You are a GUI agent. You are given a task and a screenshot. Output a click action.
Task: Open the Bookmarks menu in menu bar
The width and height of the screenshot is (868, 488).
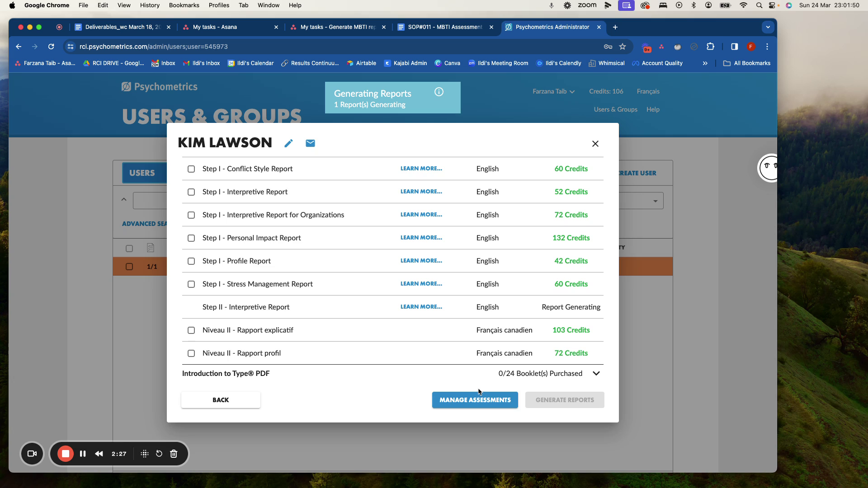click(x=184, y=5)
